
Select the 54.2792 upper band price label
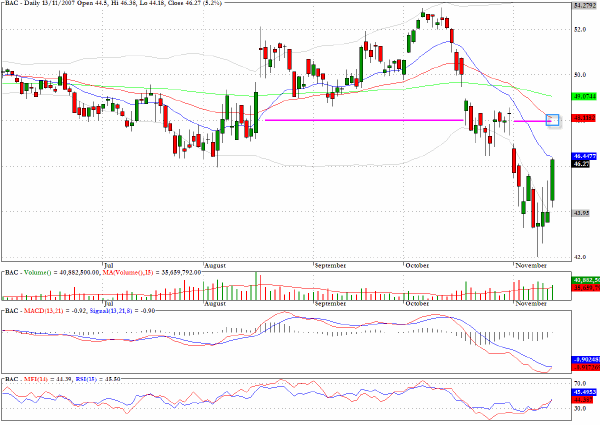click(x=585, y=5)
